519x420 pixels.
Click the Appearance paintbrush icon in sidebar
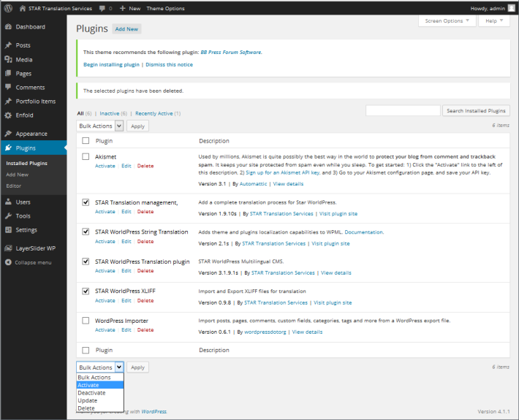8,134
